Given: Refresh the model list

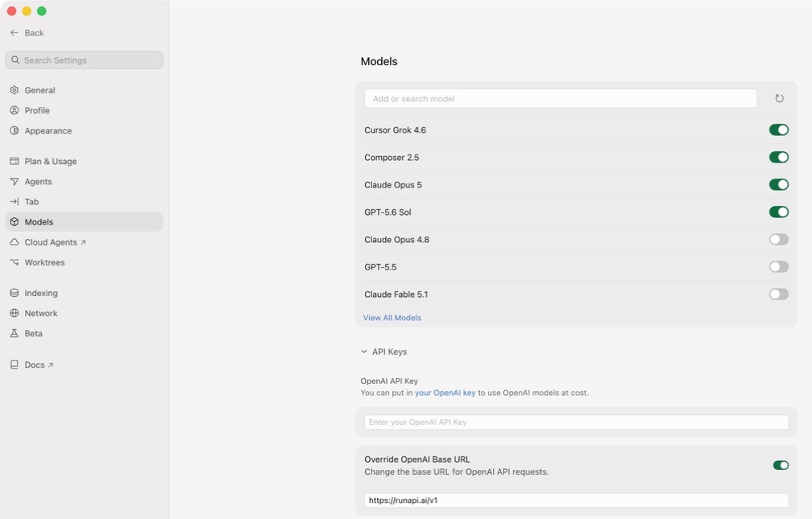Looking at the screenshot, I should pyautogui.click(x=779, y=98).
